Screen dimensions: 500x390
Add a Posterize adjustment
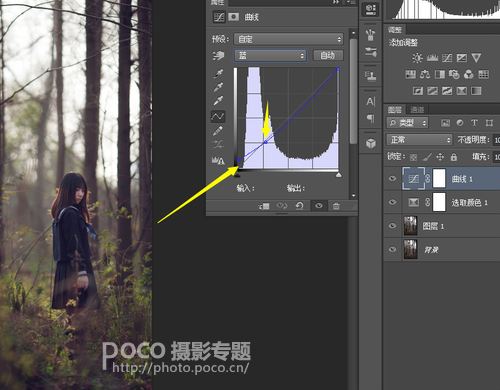click(x=432, y=90)
